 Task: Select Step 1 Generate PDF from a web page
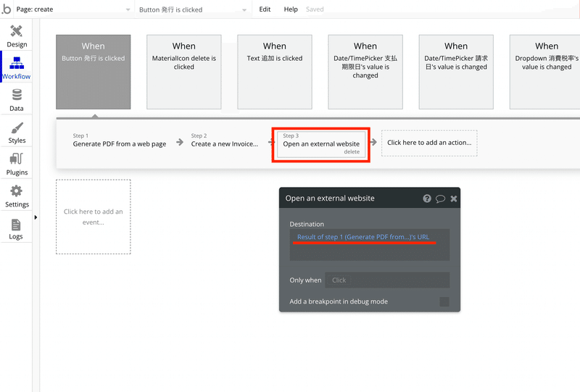pos(119,141)
